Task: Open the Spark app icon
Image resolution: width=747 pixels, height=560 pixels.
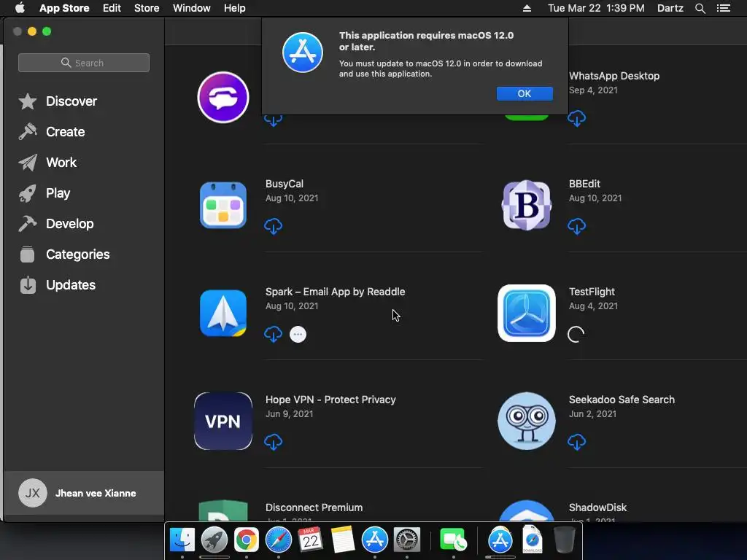Action: 223,313
